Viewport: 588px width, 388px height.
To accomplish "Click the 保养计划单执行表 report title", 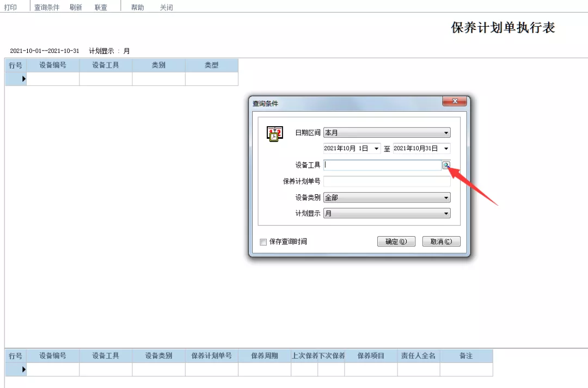I will pos(503,27).
